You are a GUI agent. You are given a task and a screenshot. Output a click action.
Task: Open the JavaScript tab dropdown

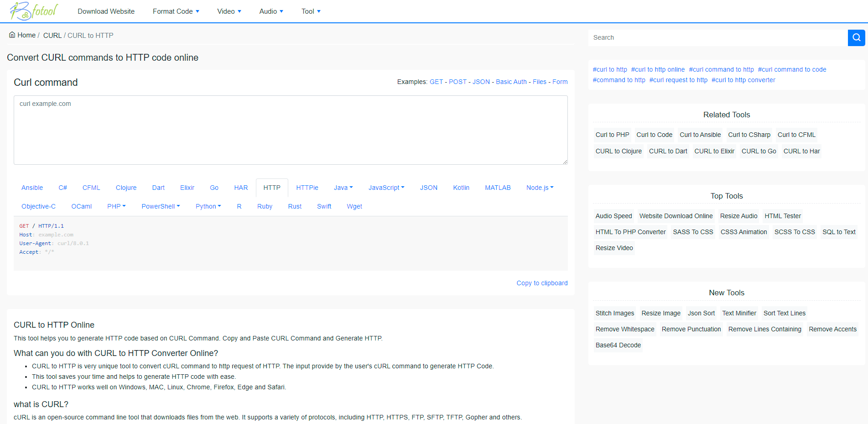[x=386, y=188]
